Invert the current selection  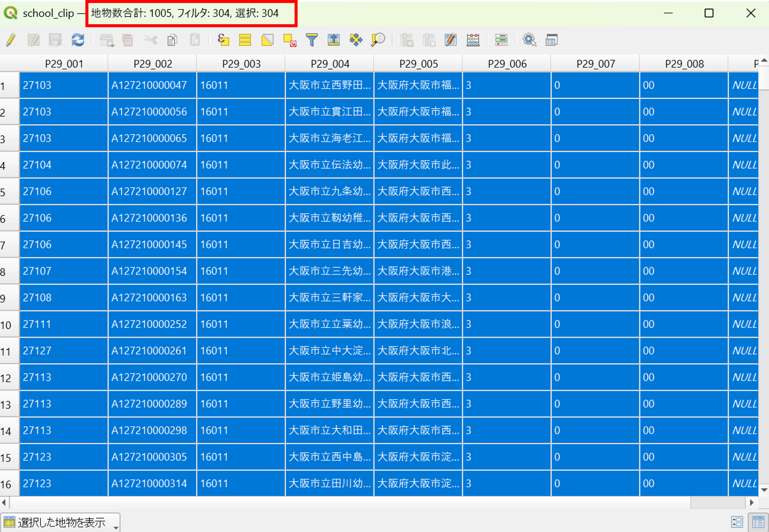click(267, 40)
